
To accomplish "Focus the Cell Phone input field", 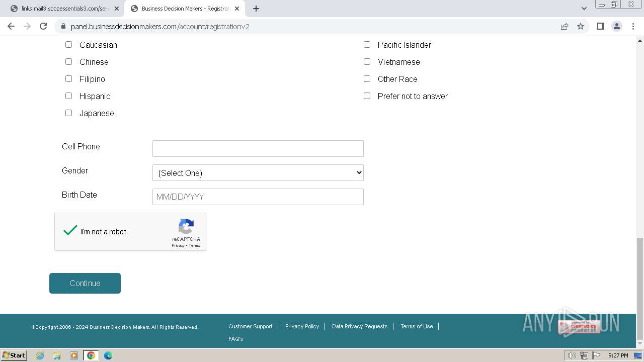I will 258,148.
